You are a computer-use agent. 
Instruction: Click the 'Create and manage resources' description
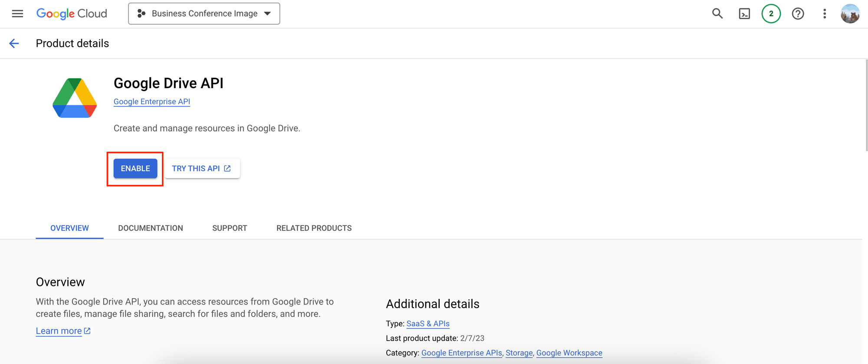click(207, 128)
